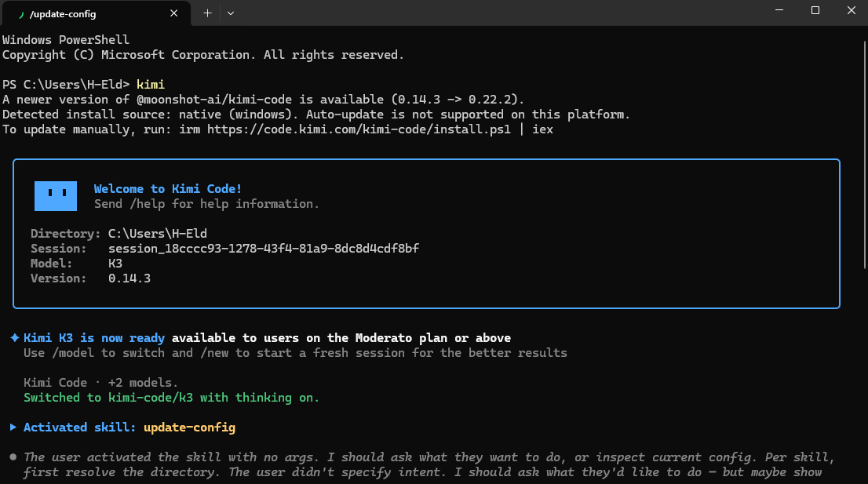Viewport: 868px width, 484px height.
Task: Open the install.ps1 URL link
Action: 359,129
